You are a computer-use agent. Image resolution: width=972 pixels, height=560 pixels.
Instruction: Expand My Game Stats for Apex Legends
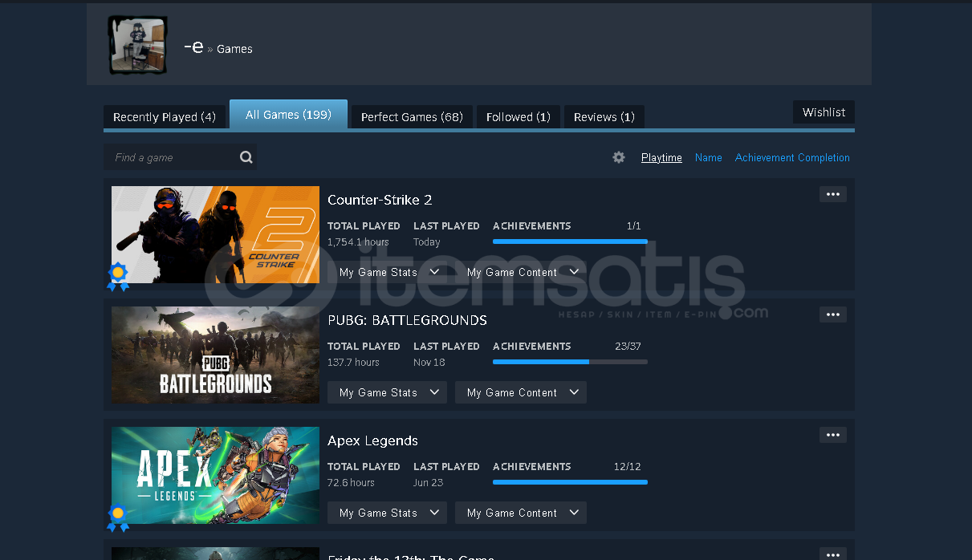tap(387, 513)
